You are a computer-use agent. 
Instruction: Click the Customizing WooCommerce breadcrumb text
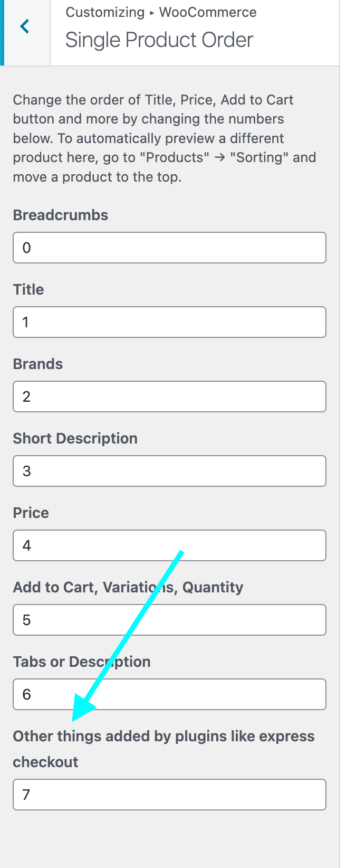coord(161,13)
